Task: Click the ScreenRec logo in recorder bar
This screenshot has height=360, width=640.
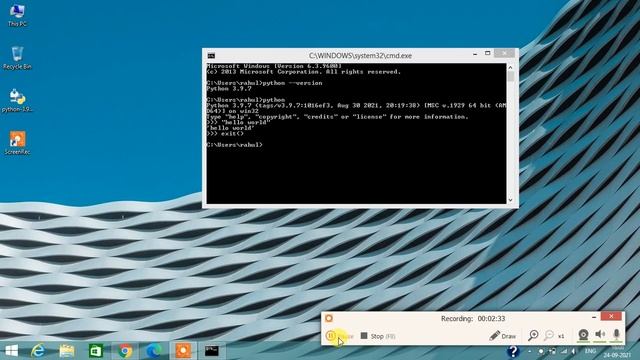Action: (329, 318)
